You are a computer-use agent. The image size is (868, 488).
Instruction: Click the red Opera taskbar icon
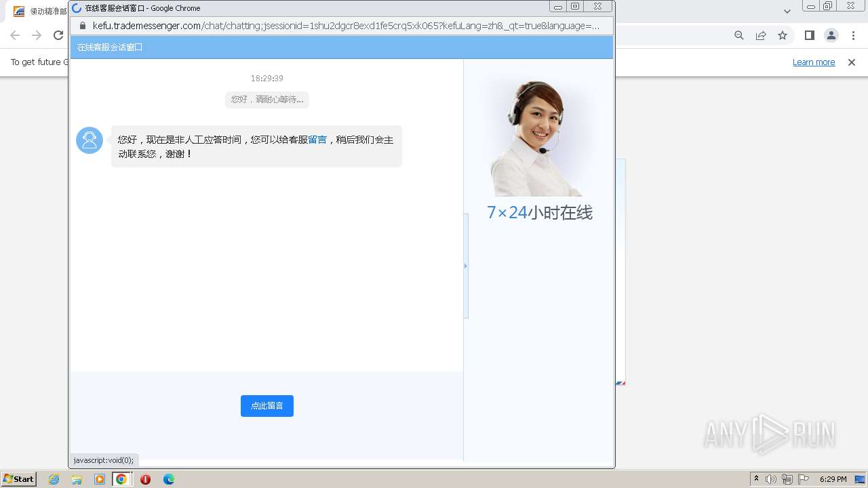[x=145, y=479]
